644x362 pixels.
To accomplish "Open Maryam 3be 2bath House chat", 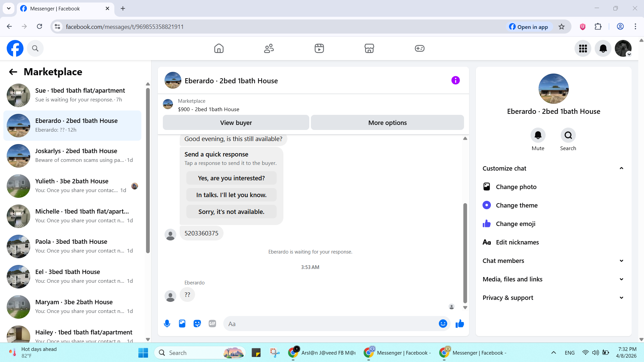I will (x=72, y=307).
